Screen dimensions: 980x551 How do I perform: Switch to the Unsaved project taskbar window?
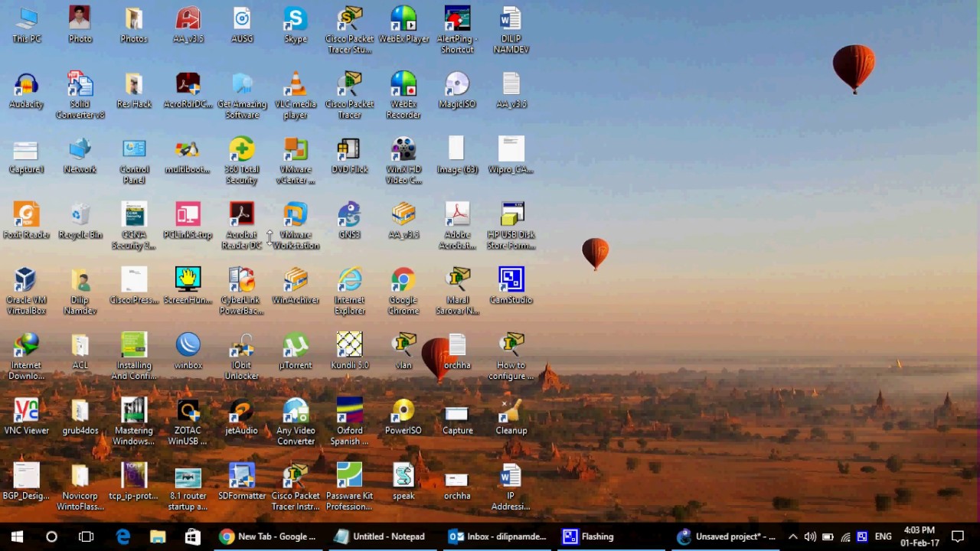726,536
